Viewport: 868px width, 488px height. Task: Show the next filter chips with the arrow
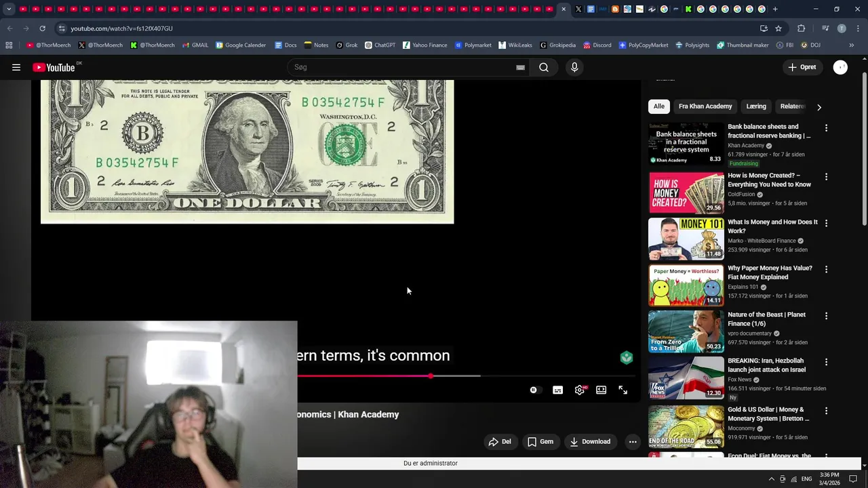pos(819,107)
